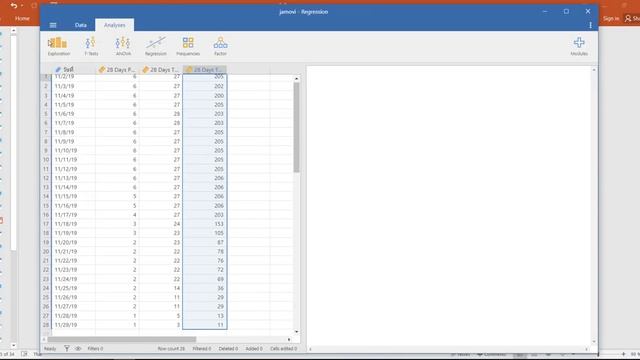Click the Filters 0 status text
Screen dimensions: 640x360
(95, 349)
